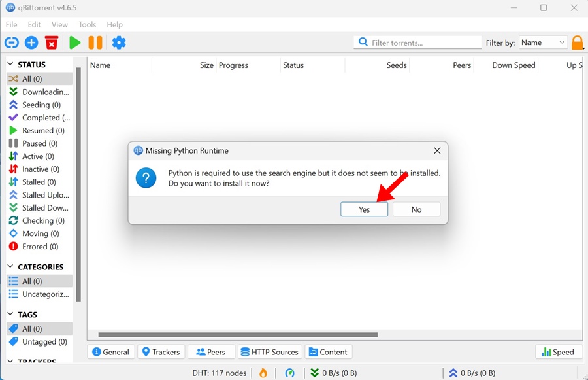Sort by the Seeds column header

pos(377,65)
